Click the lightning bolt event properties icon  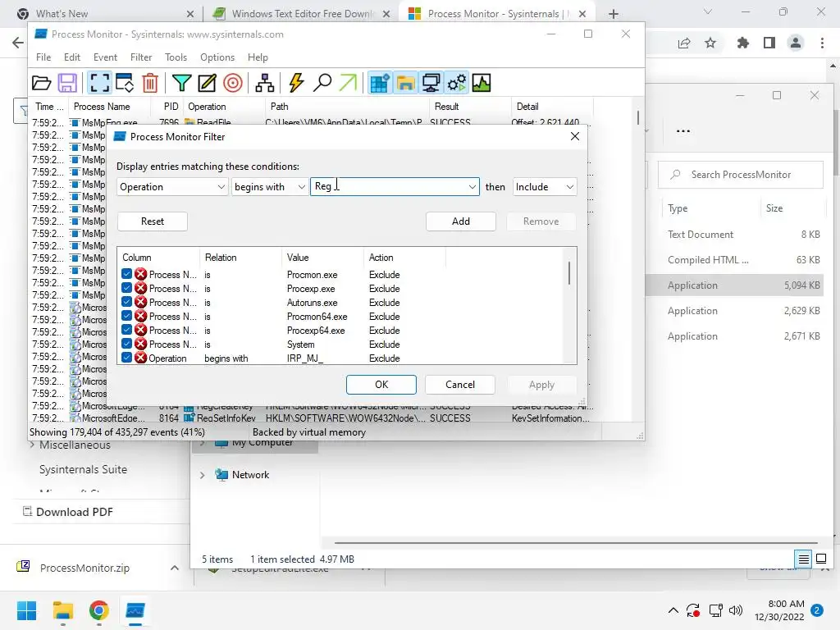(296, 83)
